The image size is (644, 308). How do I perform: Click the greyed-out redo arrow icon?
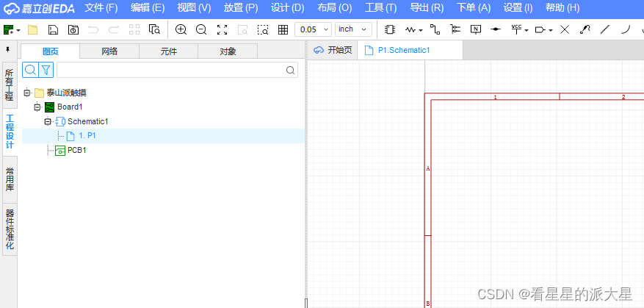[114, 29]
